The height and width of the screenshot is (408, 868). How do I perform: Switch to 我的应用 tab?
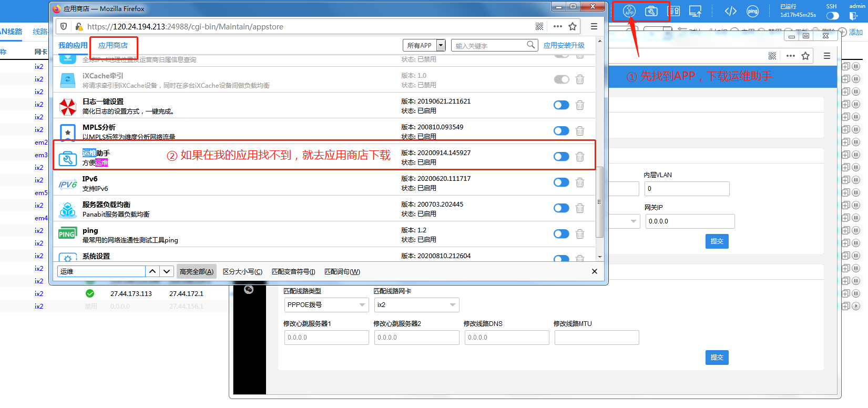[x=73, y=46]
